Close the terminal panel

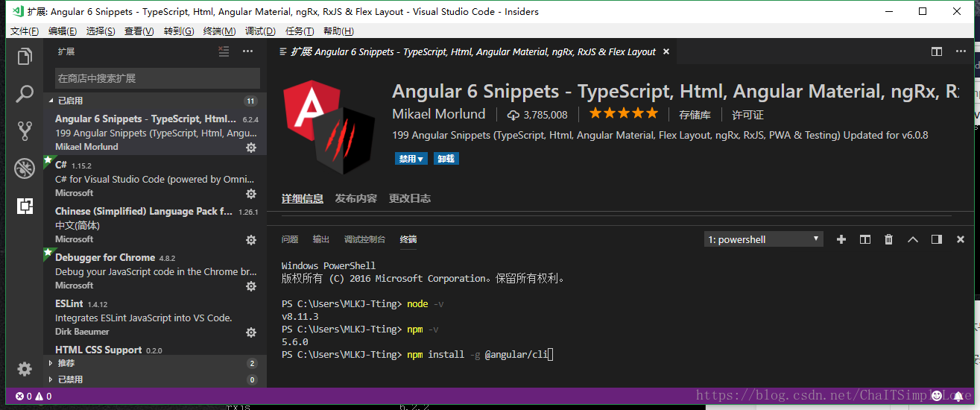point(961,239)
